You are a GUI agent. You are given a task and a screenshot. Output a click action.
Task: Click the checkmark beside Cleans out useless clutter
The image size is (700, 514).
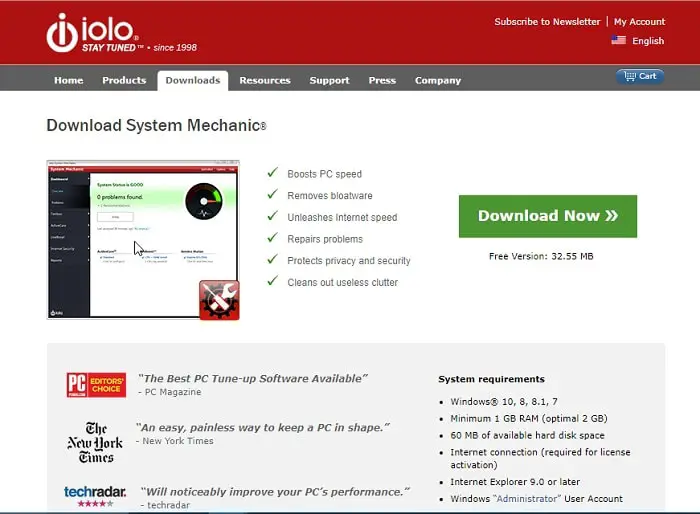click(x=272, y=281)
